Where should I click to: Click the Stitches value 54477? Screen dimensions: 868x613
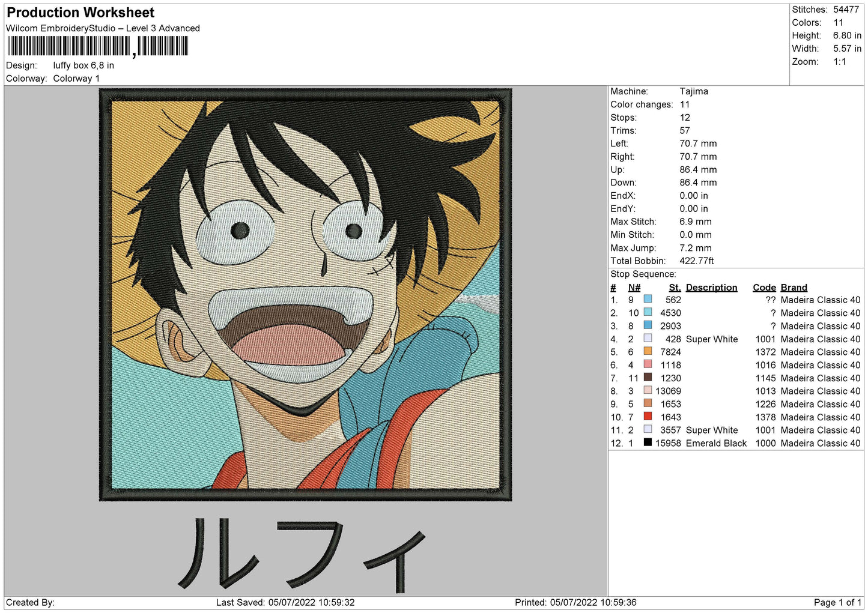tap(846, 10)
